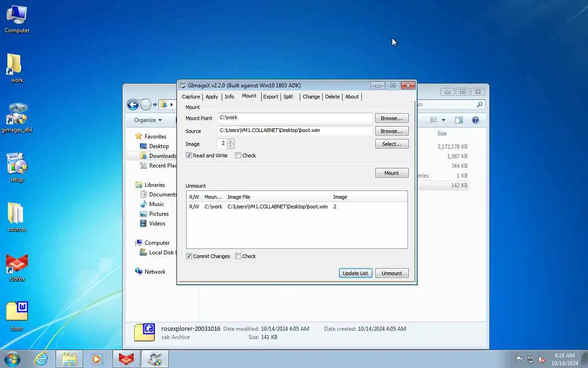The image size is (588, 368).
Task: Go back in Explorer window
Action: pyautogui.click(x=133, y=105)
